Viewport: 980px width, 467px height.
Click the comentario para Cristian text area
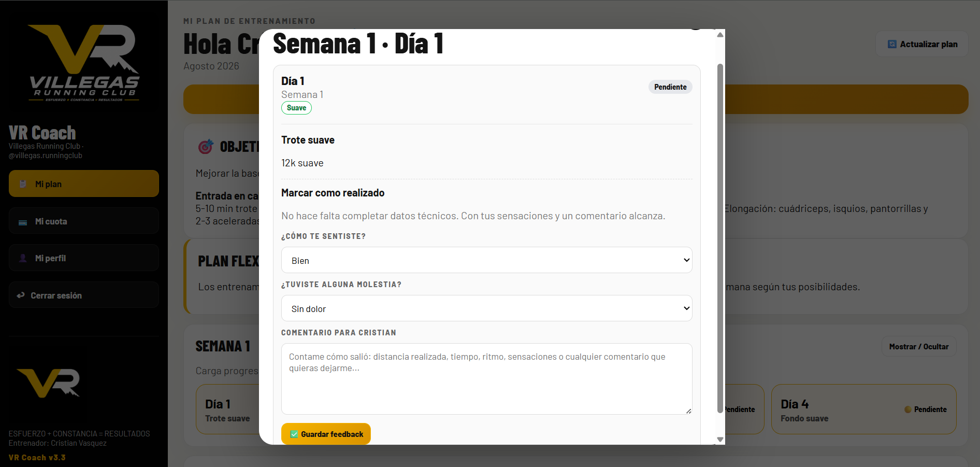click(x=486, y=379)
